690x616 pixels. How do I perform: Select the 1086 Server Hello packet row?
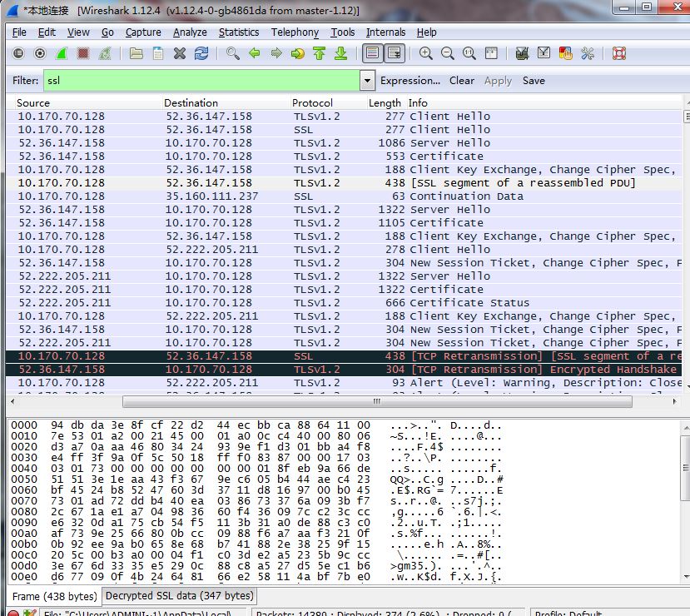tap(344, 143)
